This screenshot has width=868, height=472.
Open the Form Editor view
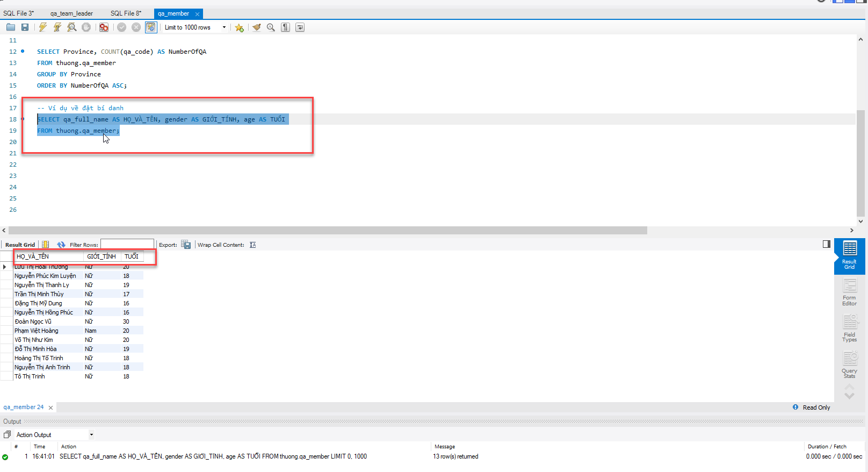pos(850,292)
